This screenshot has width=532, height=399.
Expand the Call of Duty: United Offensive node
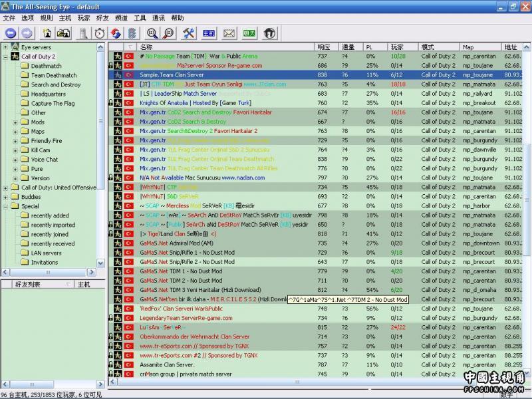click(5, 188)
